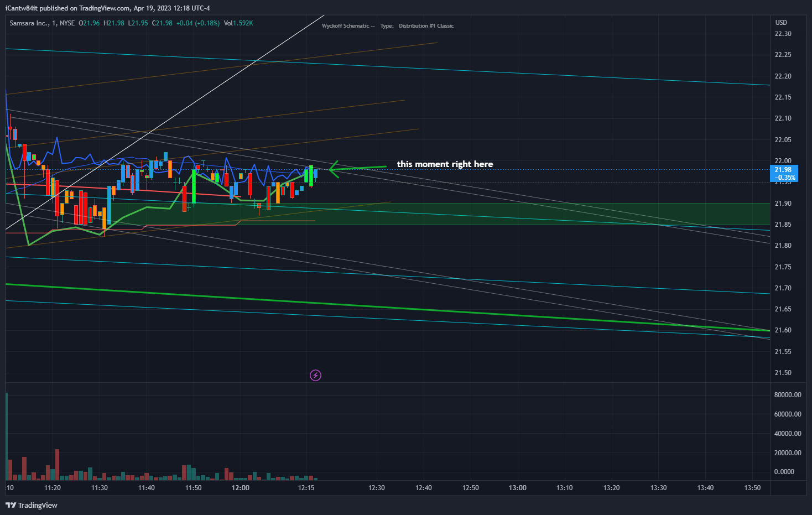Click the 80000.00 volume axis label
Image resolution: width=812 pixels, height=515 pixels.
click(x=788, y=395)
